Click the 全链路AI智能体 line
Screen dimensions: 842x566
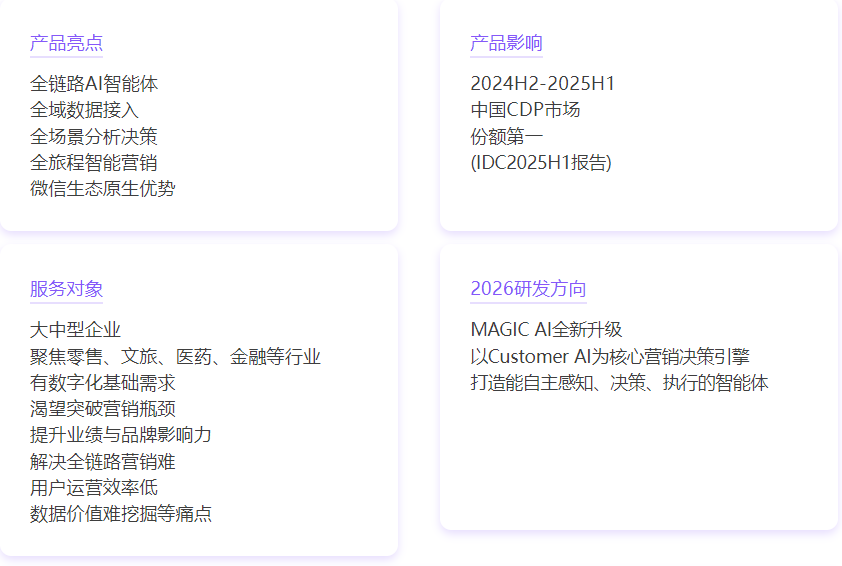[94, 84]
